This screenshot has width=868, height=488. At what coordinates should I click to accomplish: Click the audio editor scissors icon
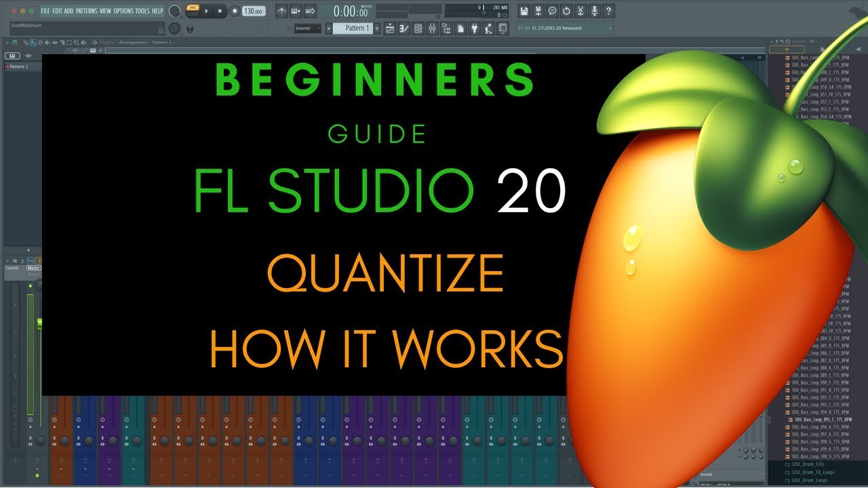pyautogui.click(x=580, y=11)
